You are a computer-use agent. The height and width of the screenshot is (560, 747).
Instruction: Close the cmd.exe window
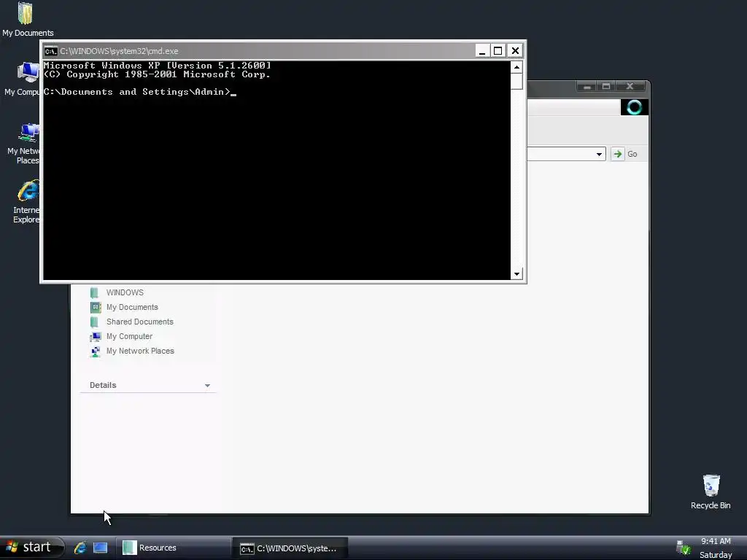point(515,51)
